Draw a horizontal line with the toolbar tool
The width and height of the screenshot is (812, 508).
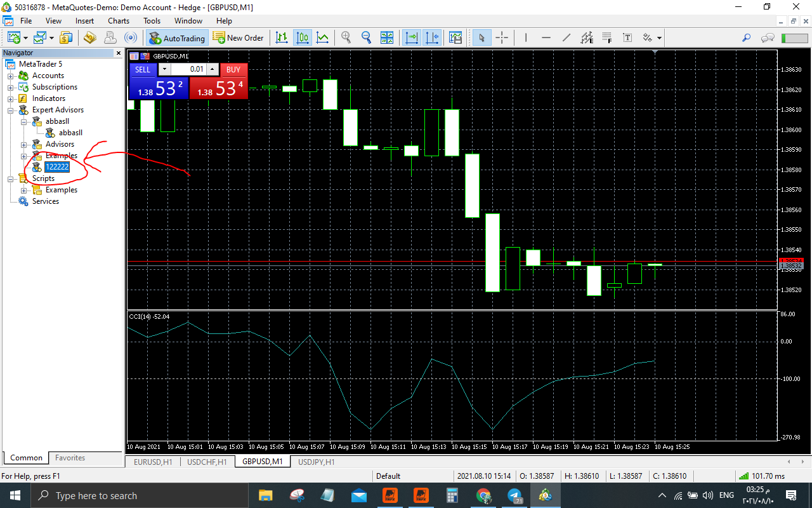[x=546, y=38]
